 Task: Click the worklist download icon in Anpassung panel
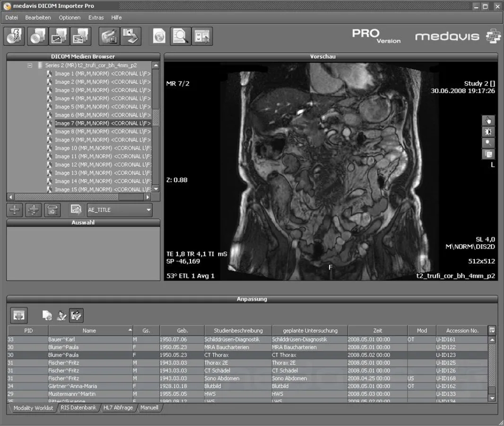coord(18,315)
